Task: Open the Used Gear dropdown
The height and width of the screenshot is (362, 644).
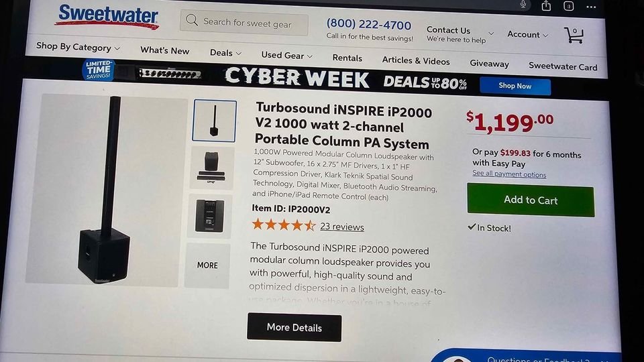Action: click(286, 56)
